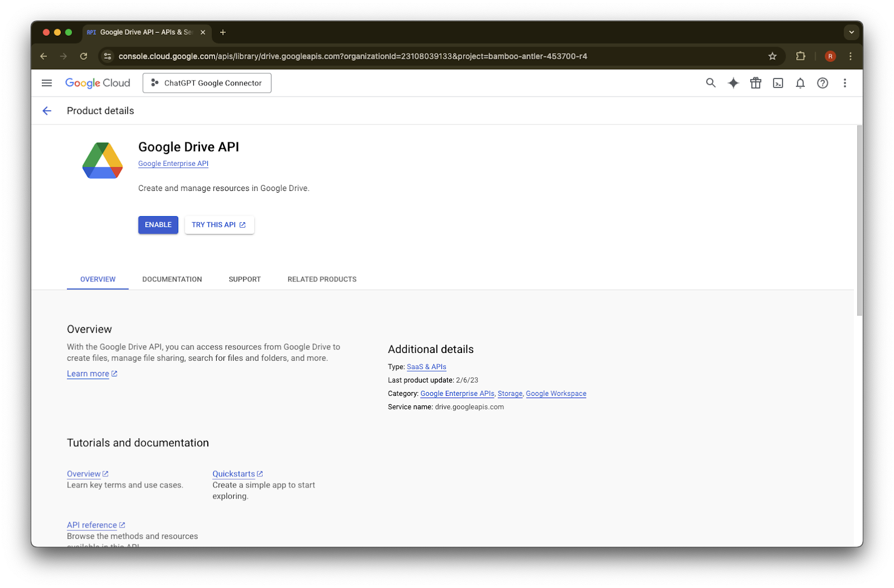Open the search icon in the console header
The image size is (894, 588).
click(711, 83)
